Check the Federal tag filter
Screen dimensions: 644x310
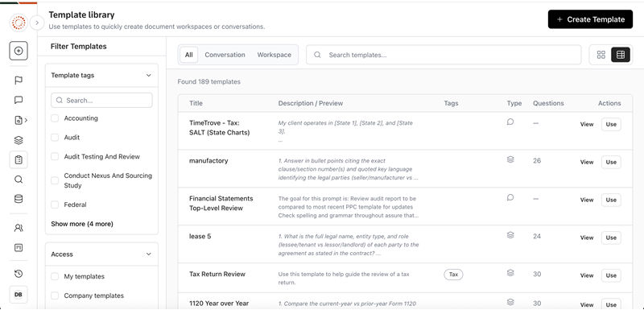pyautogui.click(x=55, y=205)
